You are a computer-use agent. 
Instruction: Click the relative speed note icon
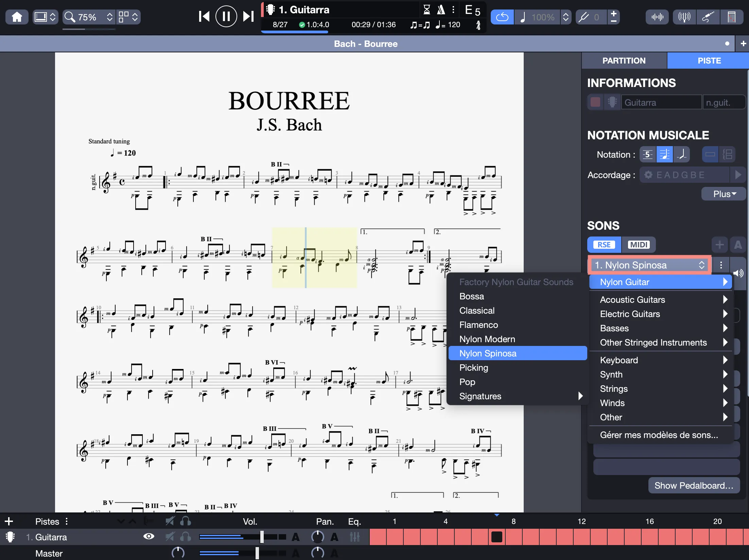pyautogui.click(x=523, y=17)
